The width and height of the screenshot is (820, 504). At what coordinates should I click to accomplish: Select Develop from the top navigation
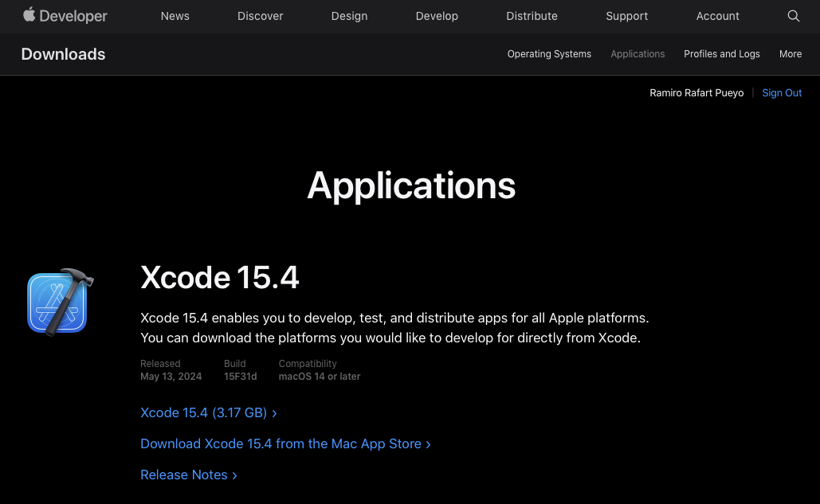437,16
